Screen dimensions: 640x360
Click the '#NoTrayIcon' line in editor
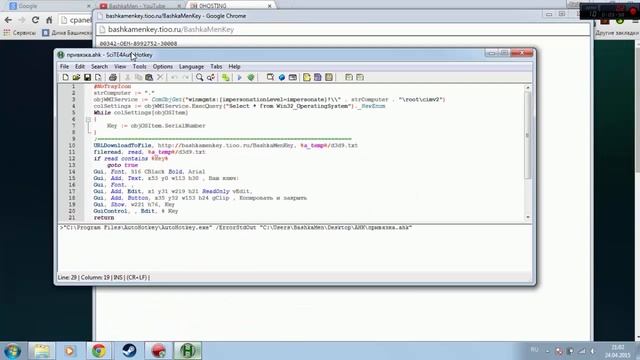[112, 86]
